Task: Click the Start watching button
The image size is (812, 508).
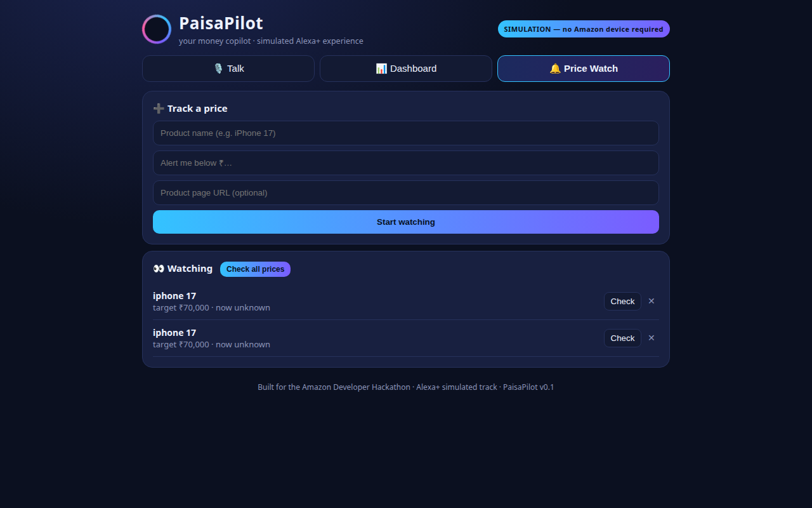Action: coord(406,222)
